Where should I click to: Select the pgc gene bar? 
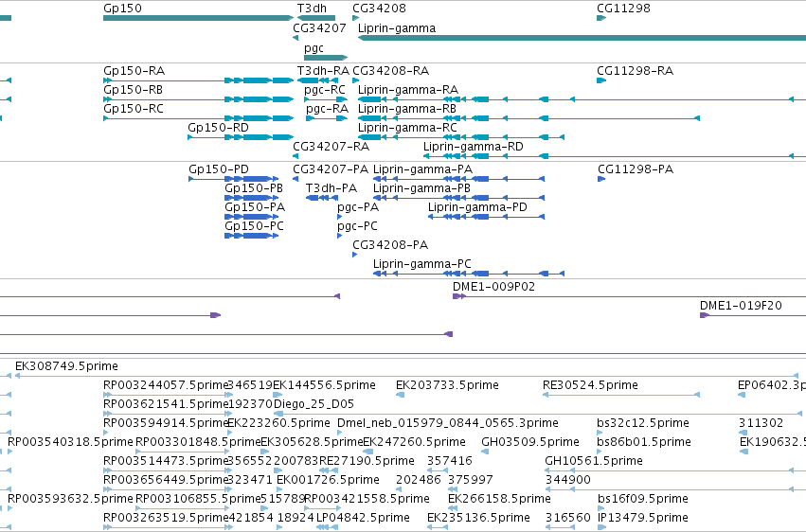pos(326,58)
